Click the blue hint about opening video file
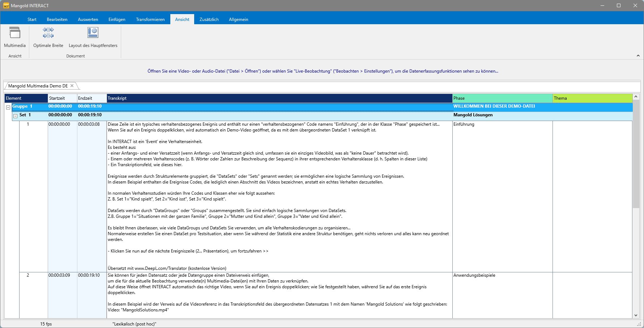644x328 pixels. (323, 71)
